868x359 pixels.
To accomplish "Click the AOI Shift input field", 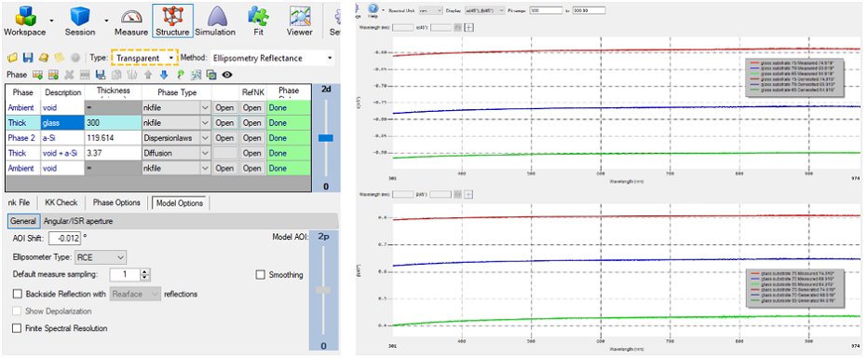I will (x=65, y=238).
